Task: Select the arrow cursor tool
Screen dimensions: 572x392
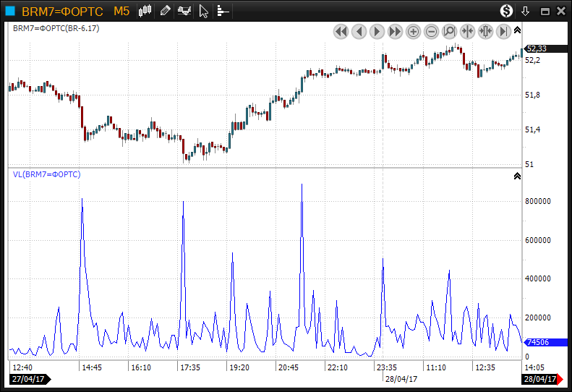Action: click(x=204, y=11)
